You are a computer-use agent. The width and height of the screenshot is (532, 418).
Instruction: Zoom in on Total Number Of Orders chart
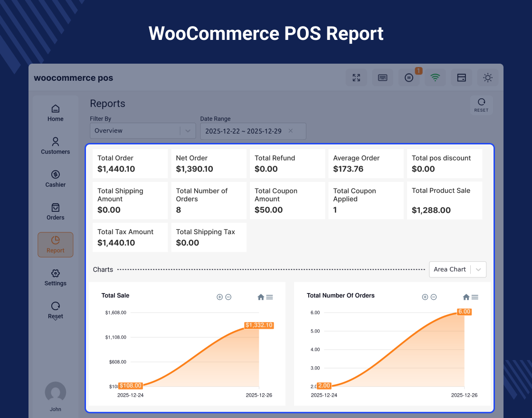click(425, 297)
